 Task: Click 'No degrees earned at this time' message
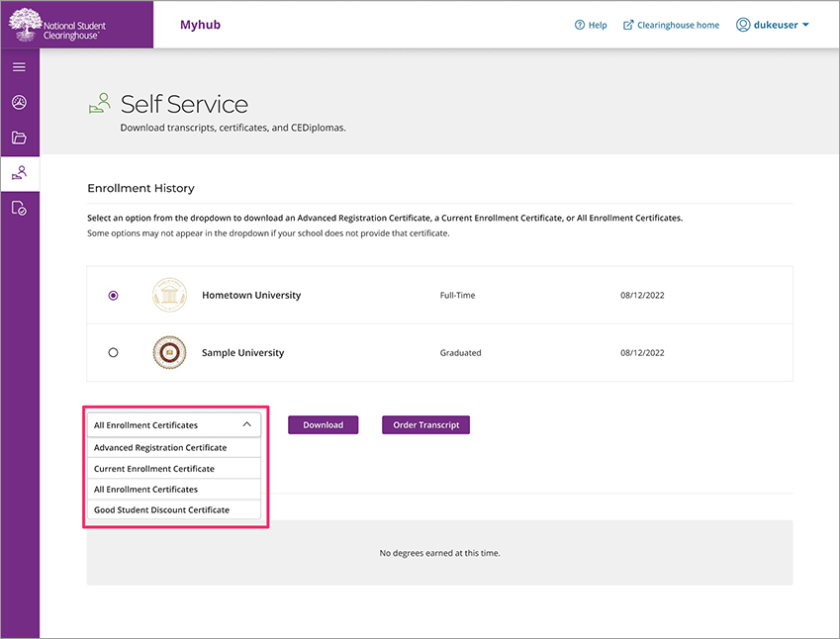440,553
